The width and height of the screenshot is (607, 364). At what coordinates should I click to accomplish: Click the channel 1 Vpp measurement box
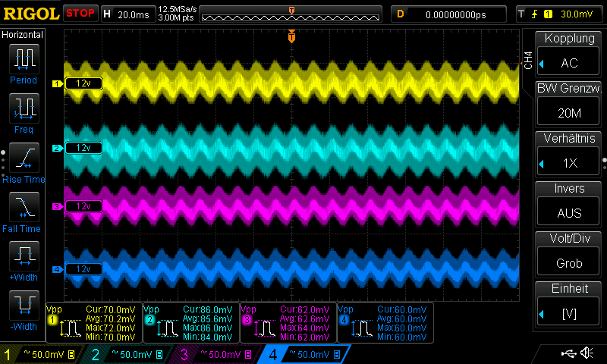point(94,322)
